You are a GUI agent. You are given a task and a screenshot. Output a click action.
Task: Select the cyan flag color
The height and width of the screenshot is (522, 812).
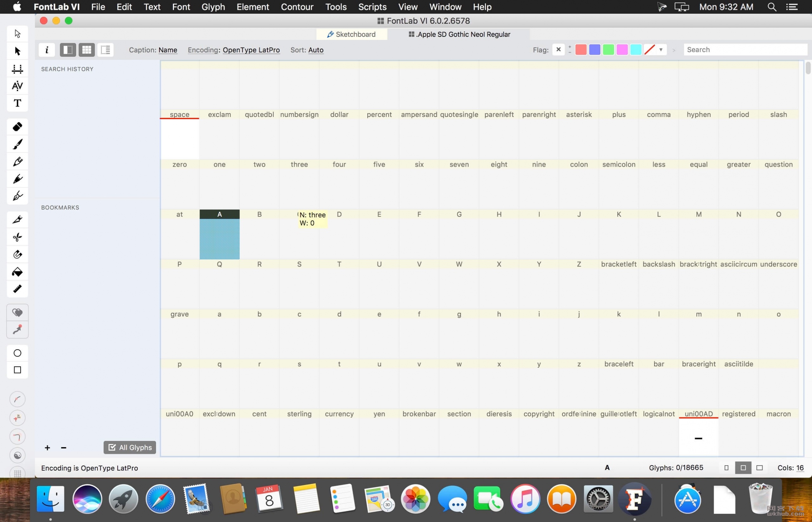point(636,50)
